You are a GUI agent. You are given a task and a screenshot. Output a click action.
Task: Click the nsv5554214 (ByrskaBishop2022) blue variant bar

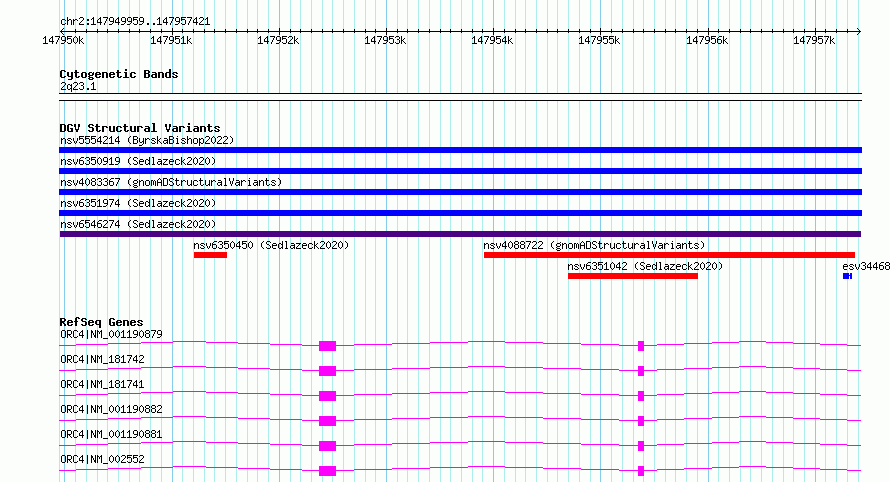460,150
